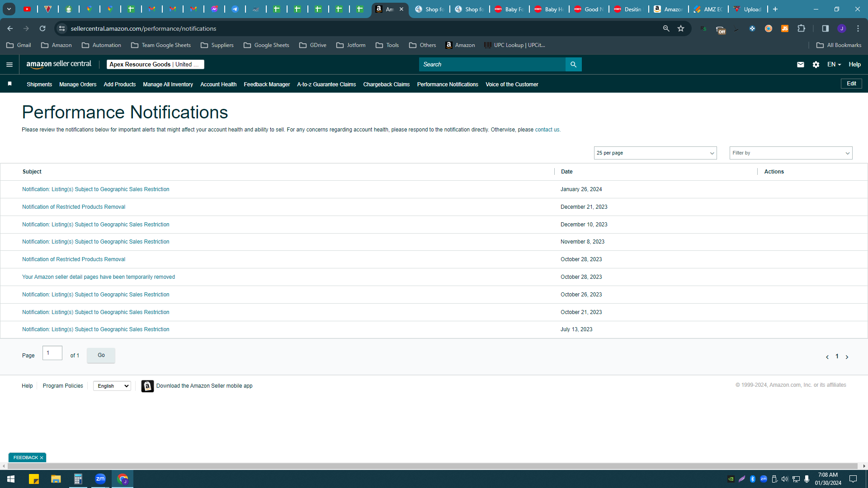868x488 pixels.
Task: Open the Suppliers bookmarks folder
Action: pos(217,45)
